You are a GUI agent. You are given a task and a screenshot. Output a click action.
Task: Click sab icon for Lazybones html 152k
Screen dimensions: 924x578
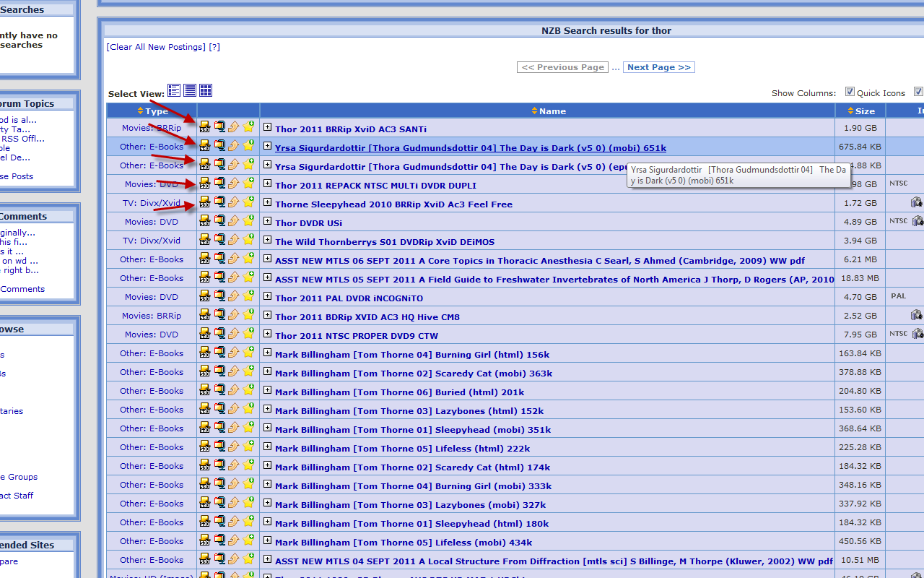tap(205, 409)
